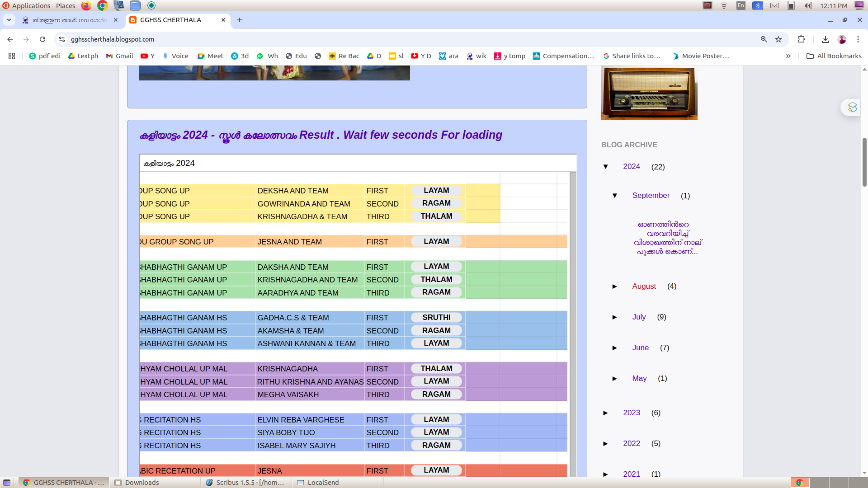Collapse the 2024 archive year
This screenshot has height=488, width=868.
pyautogui.click(x=606, y=167)
